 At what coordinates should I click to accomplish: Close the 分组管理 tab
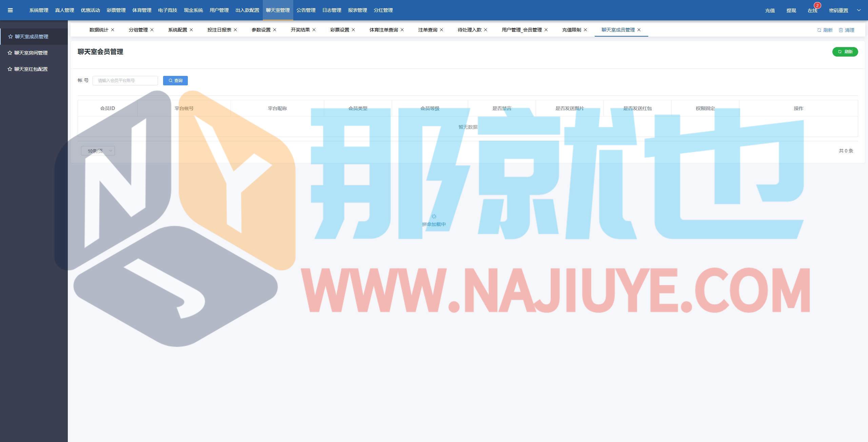pos(152,30)
